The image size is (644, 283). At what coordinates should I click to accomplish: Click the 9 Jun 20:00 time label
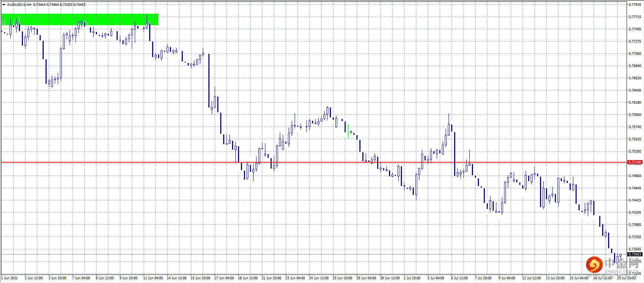(x=128, y=278)
